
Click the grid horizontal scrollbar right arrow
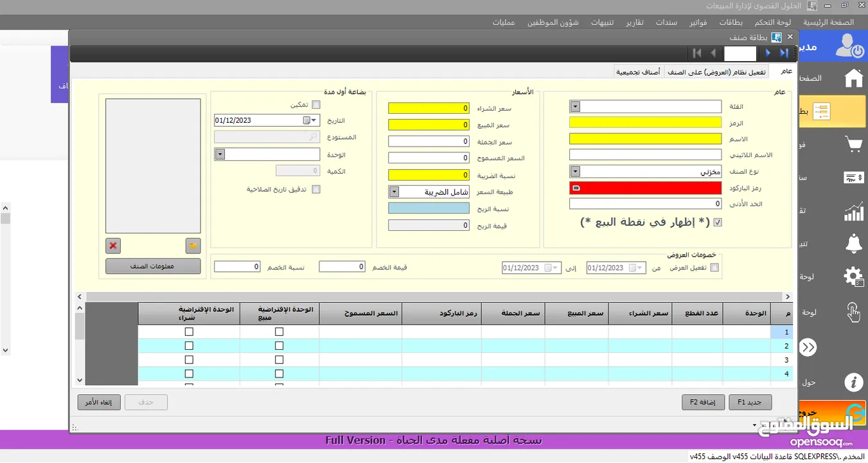788,296
